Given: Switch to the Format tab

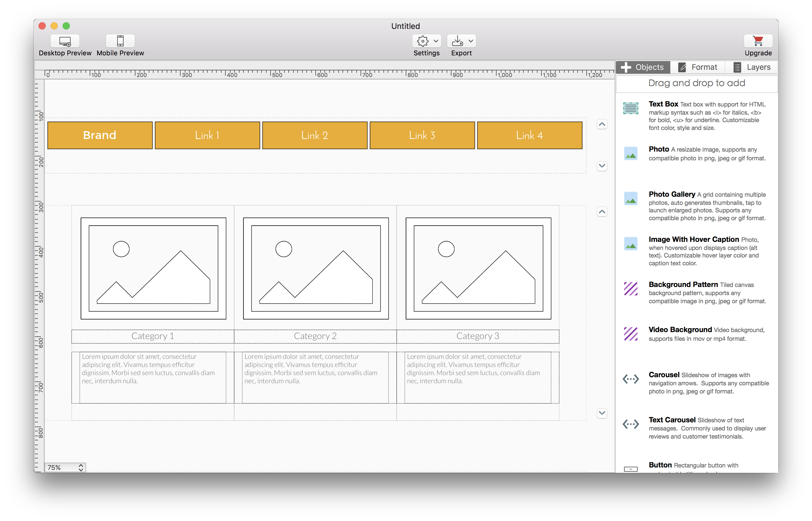Looking at the screenshot, I should tap(698, 67).
